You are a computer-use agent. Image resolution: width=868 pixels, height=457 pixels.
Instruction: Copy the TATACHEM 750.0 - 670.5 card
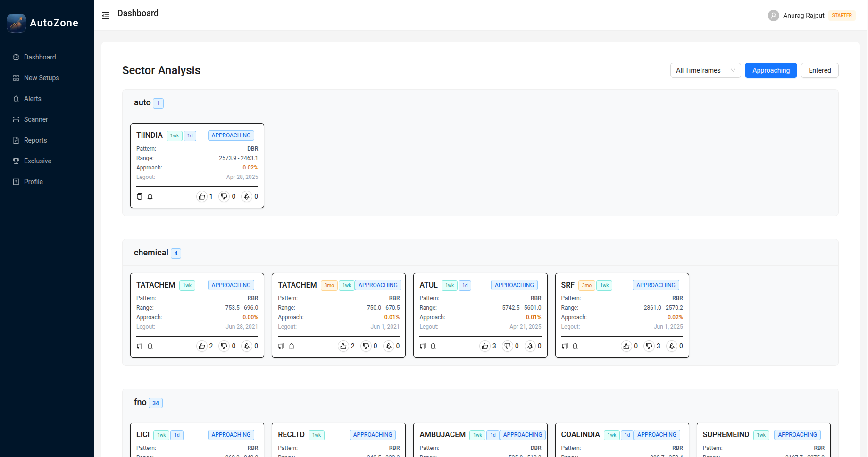click(x=281, y=346)
